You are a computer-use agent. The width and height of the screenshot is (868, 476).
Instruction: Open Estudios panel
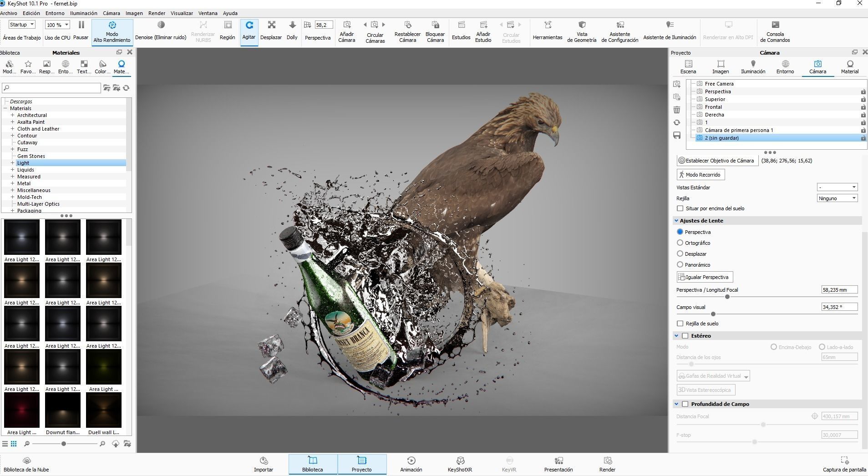(x=461, y=30)
